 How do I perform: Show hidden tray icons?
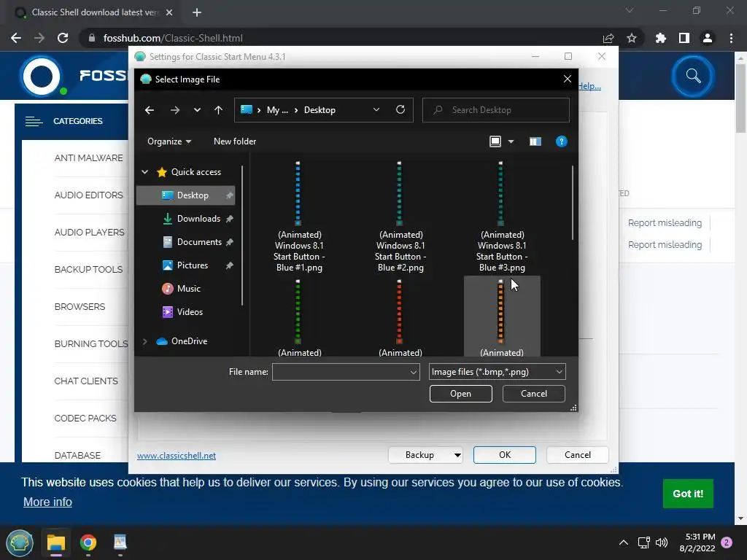tap(623, 542)
